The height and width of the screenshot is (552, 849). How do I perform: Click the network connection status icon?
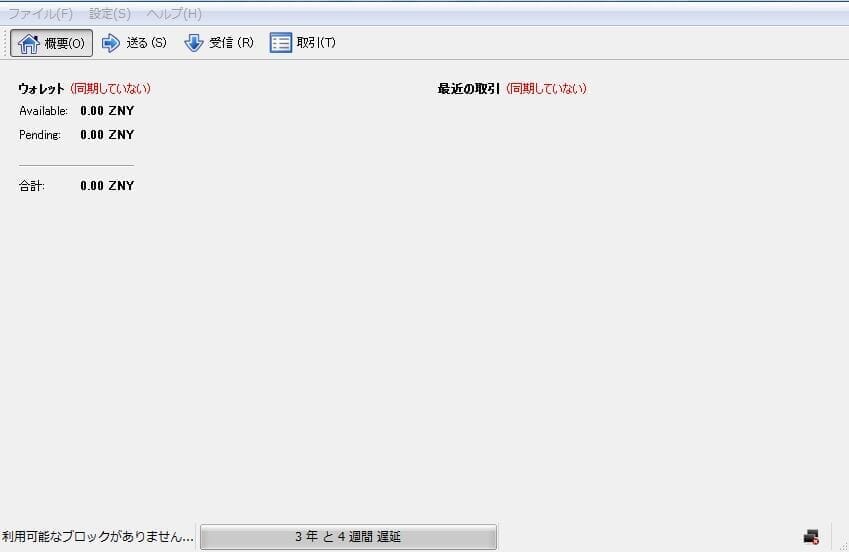(811, 537)
